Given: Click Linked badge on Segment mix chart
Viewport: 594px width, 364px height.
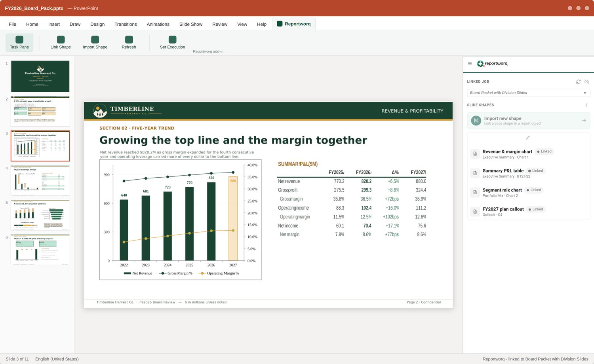Looking at the screenshot, I should point(534,190).
